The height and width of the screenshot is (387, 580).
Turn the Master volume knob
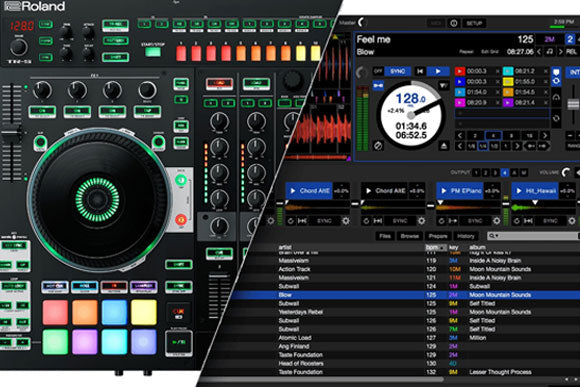(x=362, y=23)
